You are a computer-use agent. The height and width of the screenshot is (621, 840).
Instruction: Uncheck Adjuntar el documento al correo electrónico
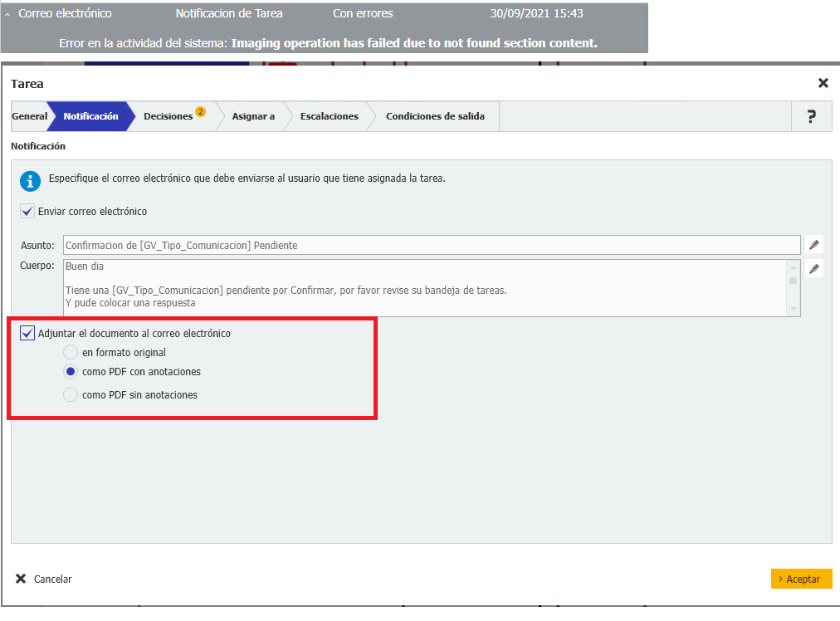pyautogui.click(x=28, y=333)
